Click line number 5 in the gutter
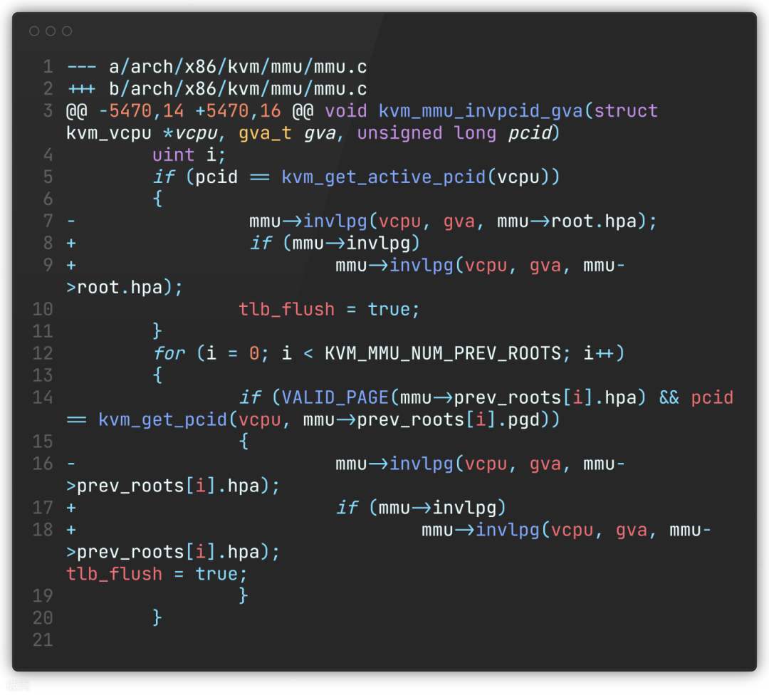The image size is (769, 700). click(48, 177)
